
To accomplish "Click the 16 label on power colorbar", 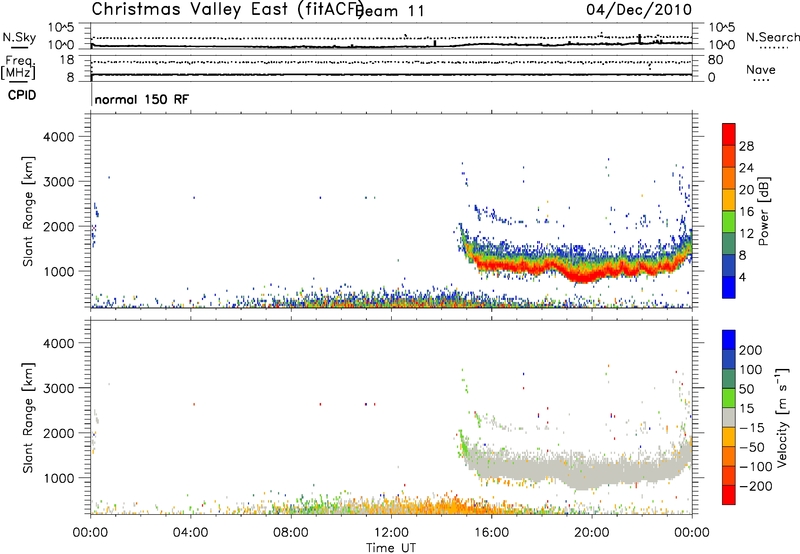I will [746, 212].
